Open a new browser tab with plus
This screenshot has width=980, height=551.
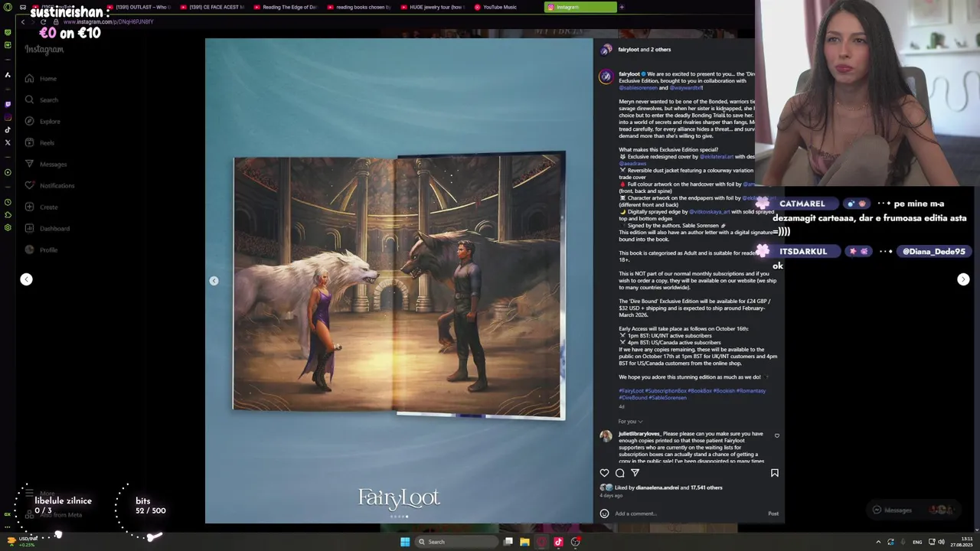[x=622, y=7]
